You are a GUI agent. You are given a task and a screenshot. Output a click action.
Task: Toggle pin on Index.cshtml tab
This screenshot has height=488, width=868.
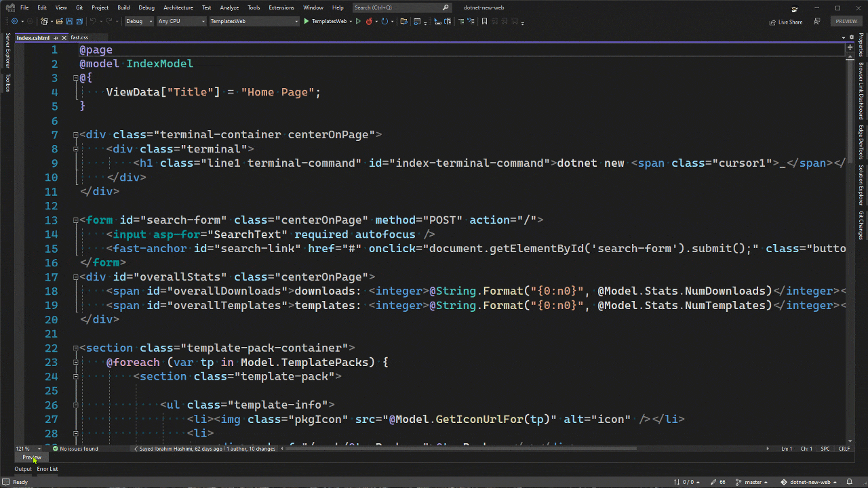56,38
